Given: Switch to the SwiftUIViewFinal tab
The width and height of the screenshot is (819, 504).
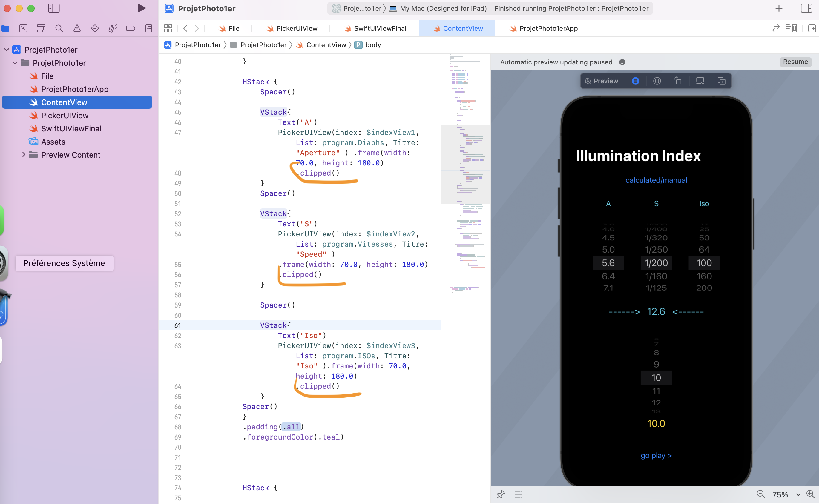Looking at the screenshot, I should point(380,28).
